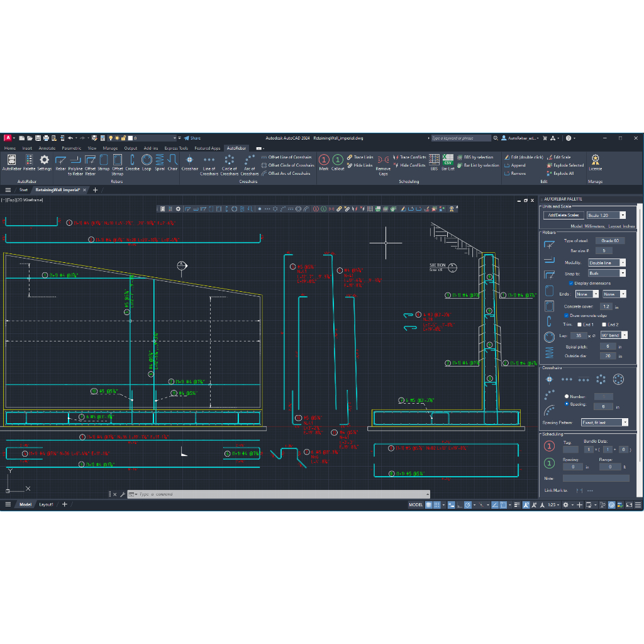Open AutoRebar Settings gear
This screenshot has height=644, width=644.
coord(45,162)
